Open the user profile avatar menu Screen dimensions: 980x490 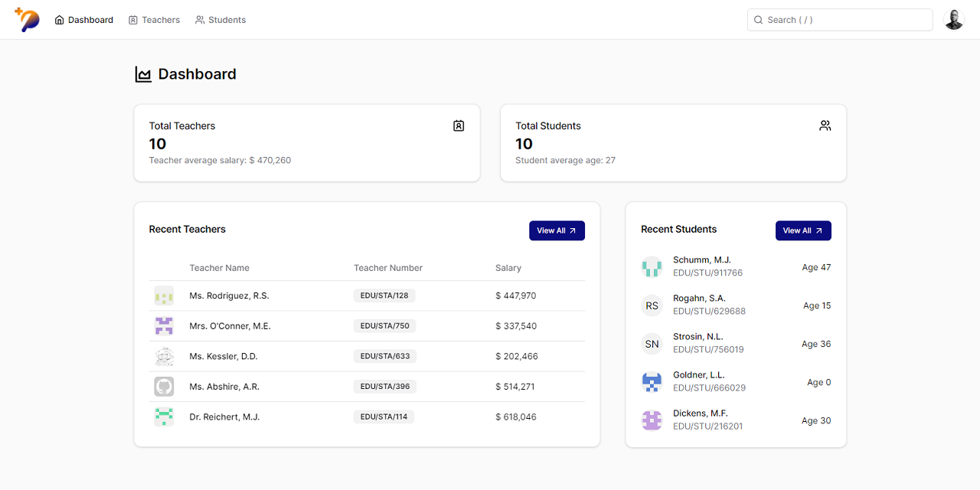point(954,20)
